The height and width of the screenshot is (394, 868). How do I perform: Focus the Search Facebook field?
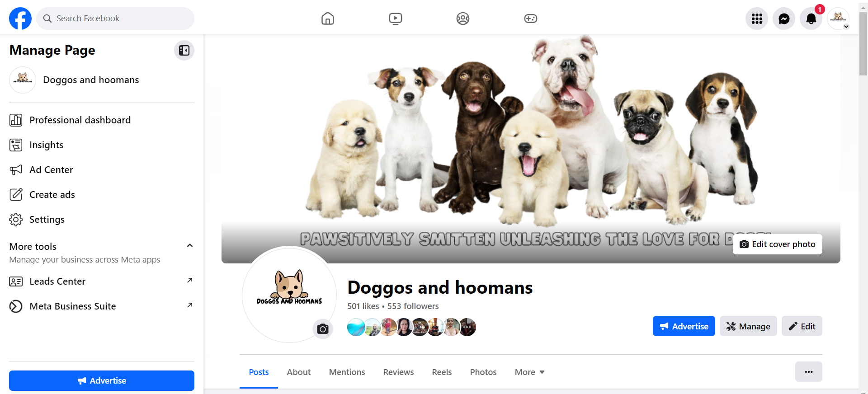tap(115, 19)
